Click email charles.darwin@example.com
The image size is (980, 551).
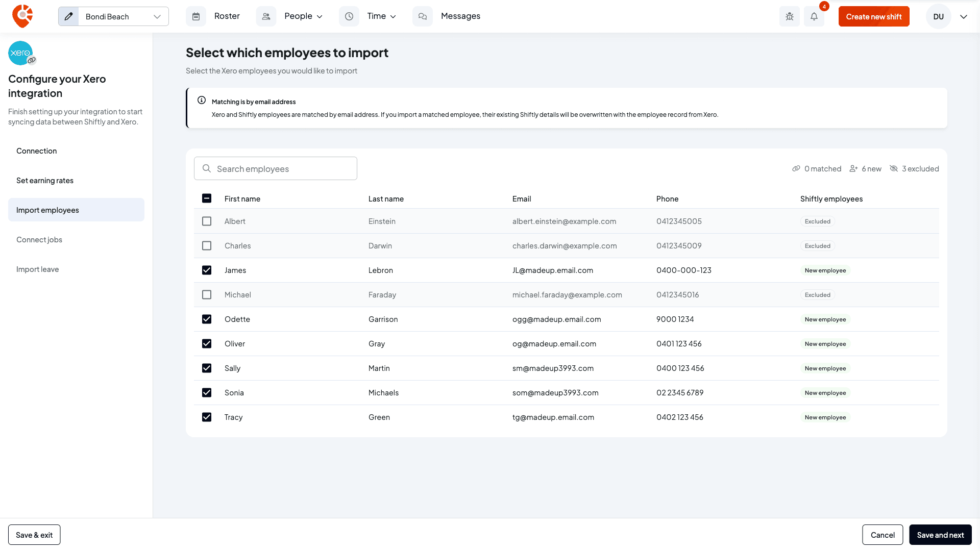coord(565,245)
